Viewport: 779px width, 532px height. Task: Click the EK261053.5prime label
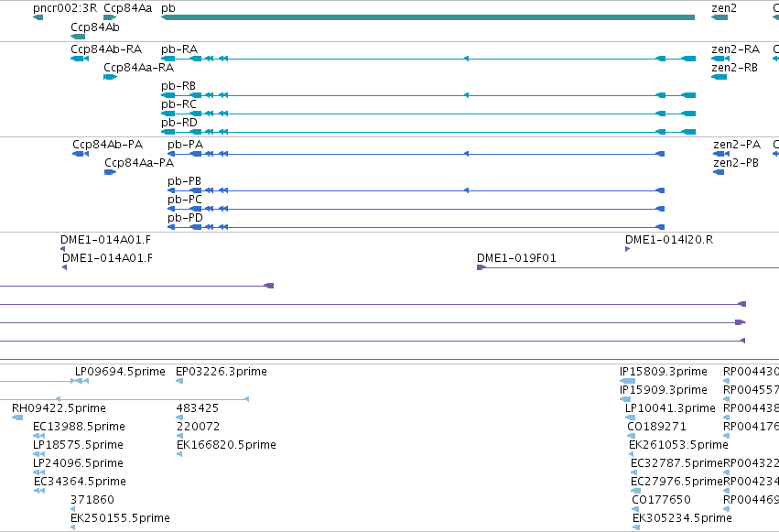678,445
